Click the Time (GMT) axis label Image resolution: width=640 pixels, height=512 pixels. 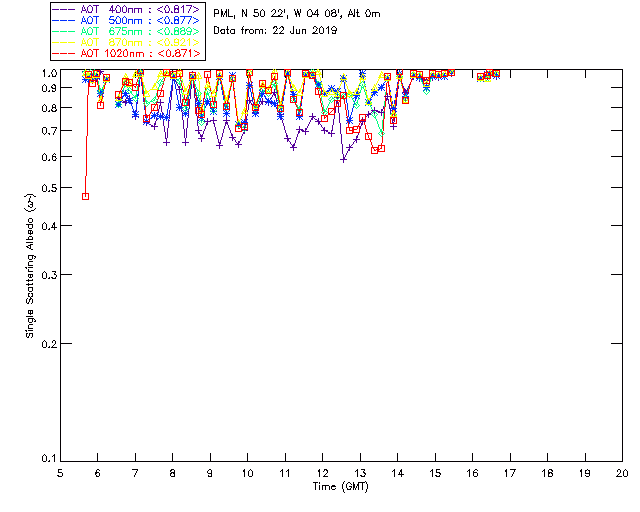[x=341, y=486]
